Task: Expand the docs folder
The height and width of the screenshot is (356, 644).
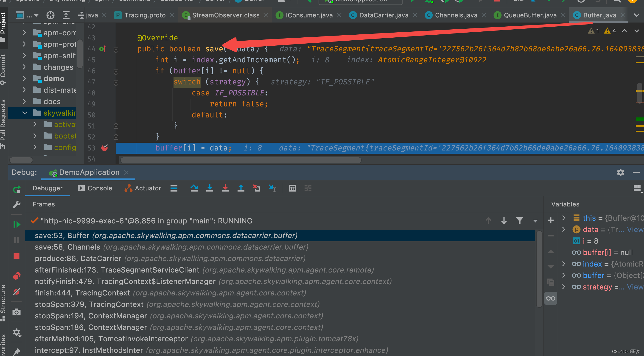Action: tap(24, 101)
